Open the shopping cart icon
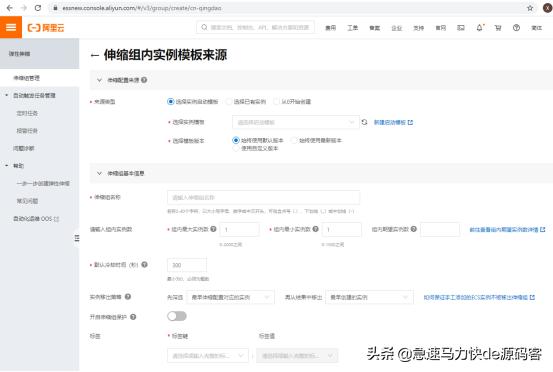This screenshot has width=553, height=372. click(498, 28)
